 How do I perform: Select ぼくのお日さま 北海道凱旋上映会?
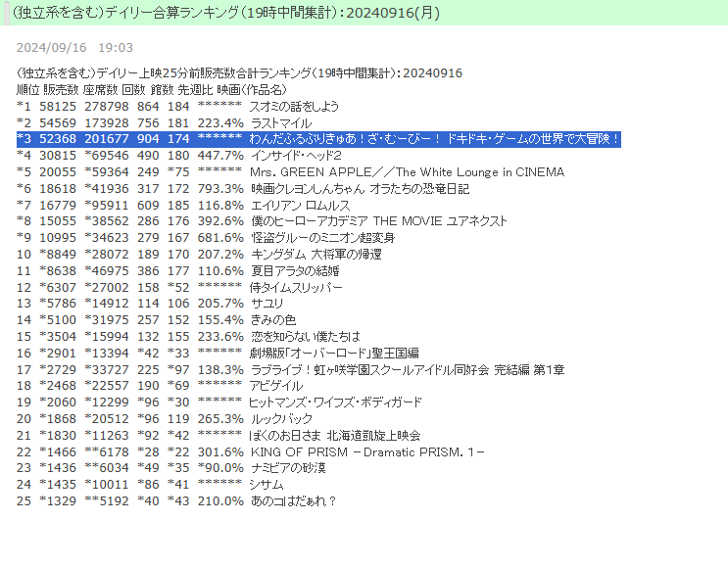335,436
